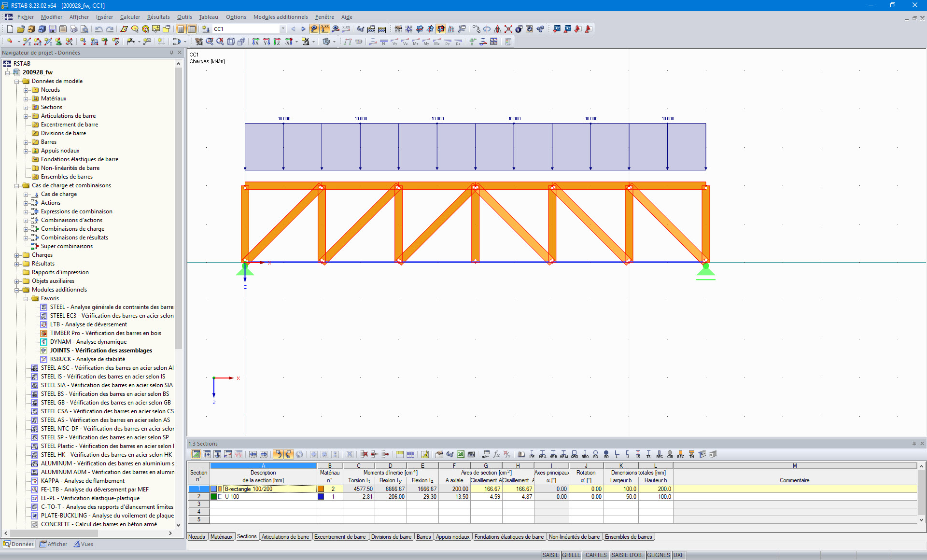Toggle the GRILLE grid status button
Image resolution: width=927 pixels, height=560 pixels.
point(571,555)
